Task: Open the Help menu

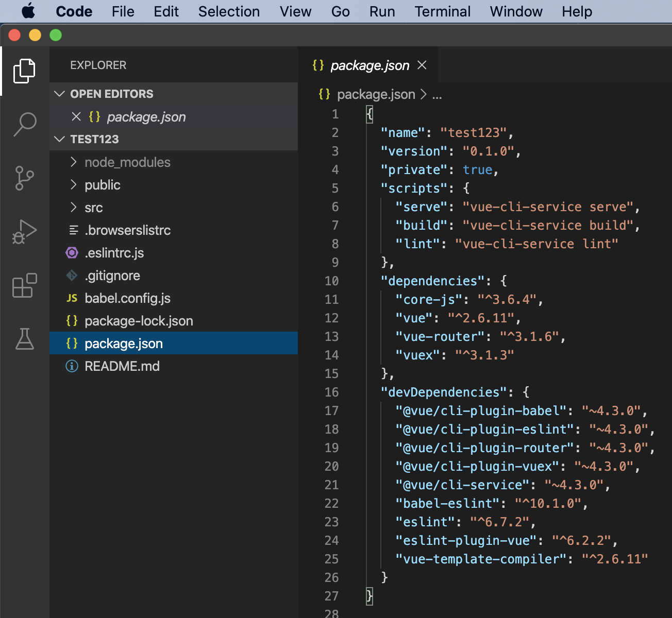Action: pyautogui.click(x=577, y=11)
